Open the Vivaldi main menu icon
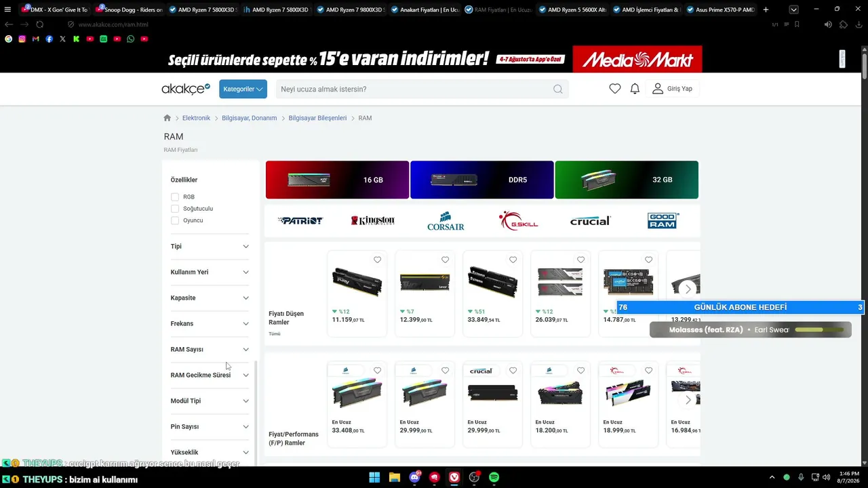 tap(7, 9)
